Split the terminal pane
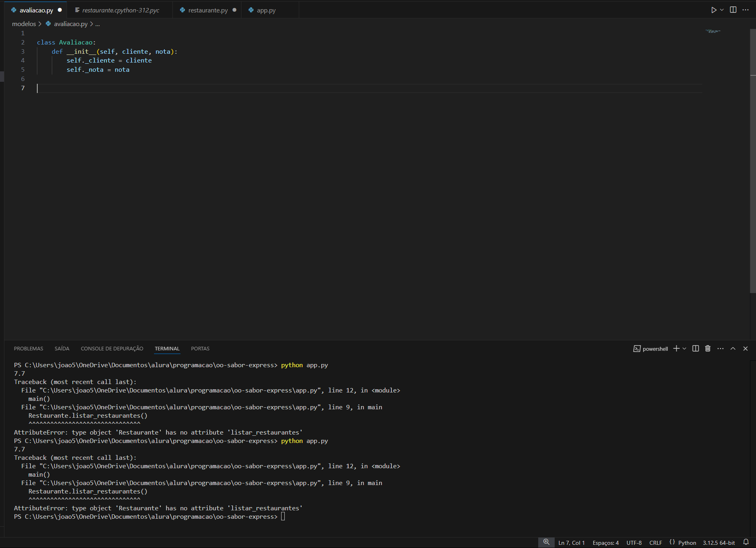The height and width of the screenshot is (548, 756). click(696, 349)
